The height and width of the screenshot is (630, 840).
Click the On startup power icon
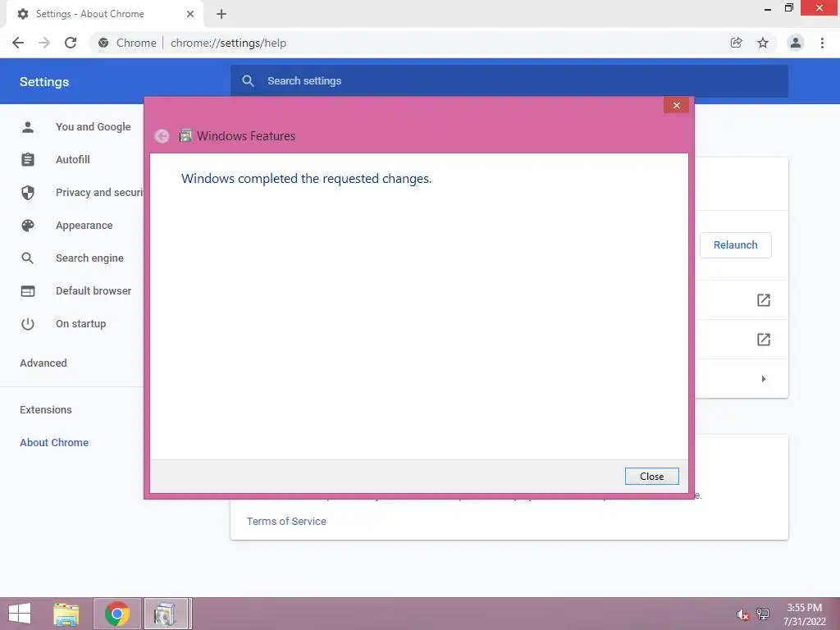tap(28, 323)
